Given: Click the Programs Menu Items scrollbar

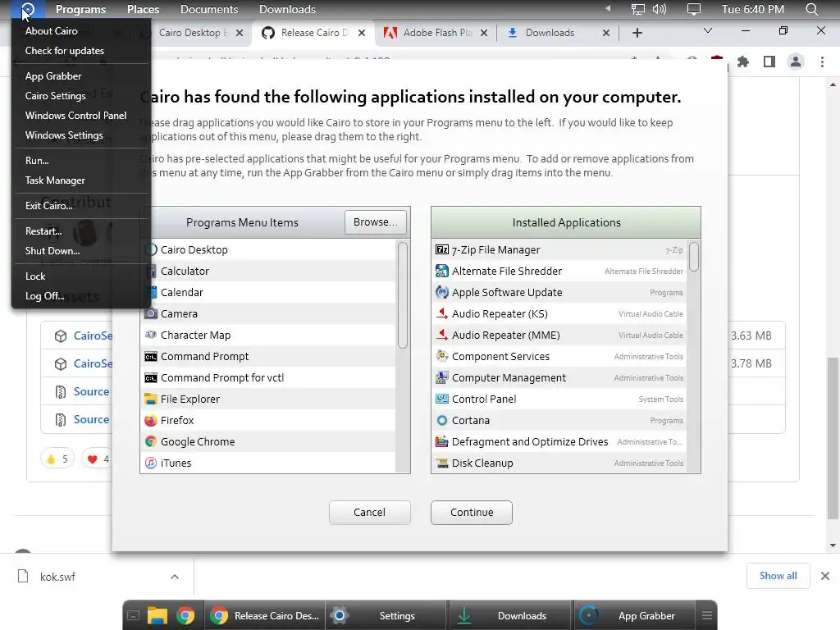Looking at the screenshot, I should tap(403, 294).
